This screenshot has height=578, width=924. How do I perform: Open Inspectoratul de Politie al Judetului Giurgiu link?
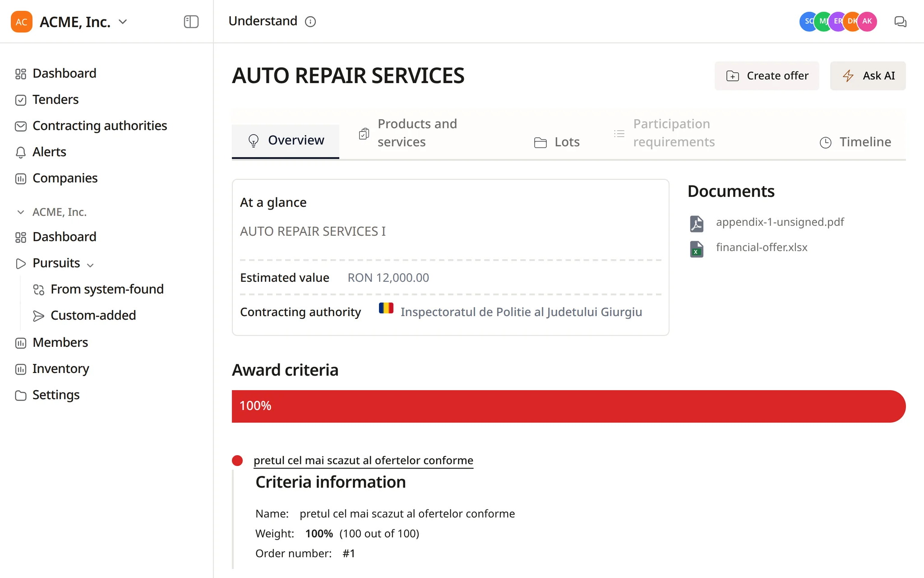[x=521, y=312]
